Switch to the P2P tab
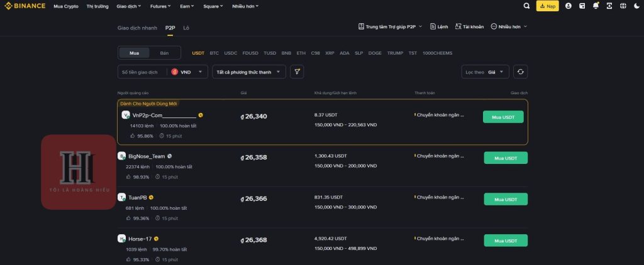 coord(170,28)
